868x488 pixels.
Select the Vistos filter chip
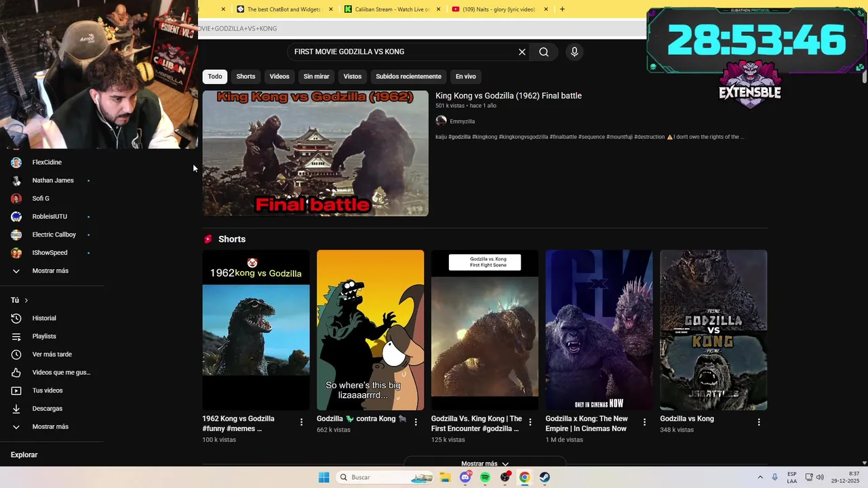pos(353,77)
